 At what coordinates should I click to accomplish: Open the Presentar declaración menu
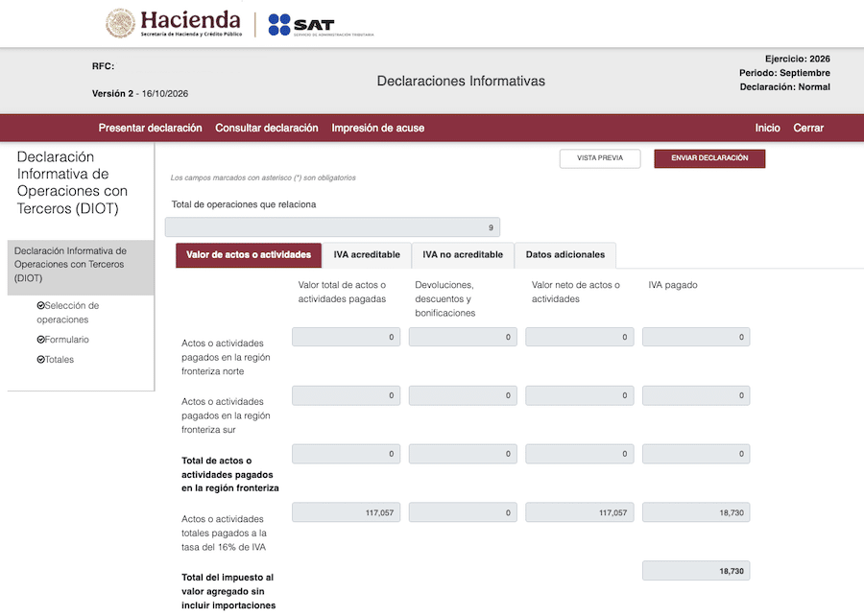pos(151,128)
